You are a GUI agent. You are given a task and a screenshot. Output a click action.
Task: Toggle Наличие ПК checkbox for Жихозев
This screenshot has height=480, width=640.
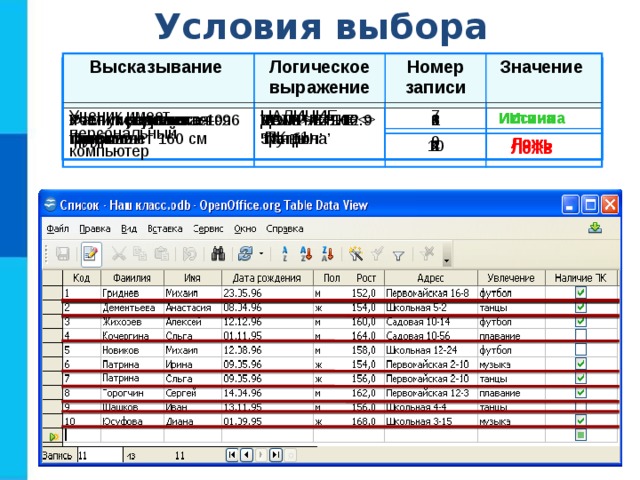(x=580, y=322)
